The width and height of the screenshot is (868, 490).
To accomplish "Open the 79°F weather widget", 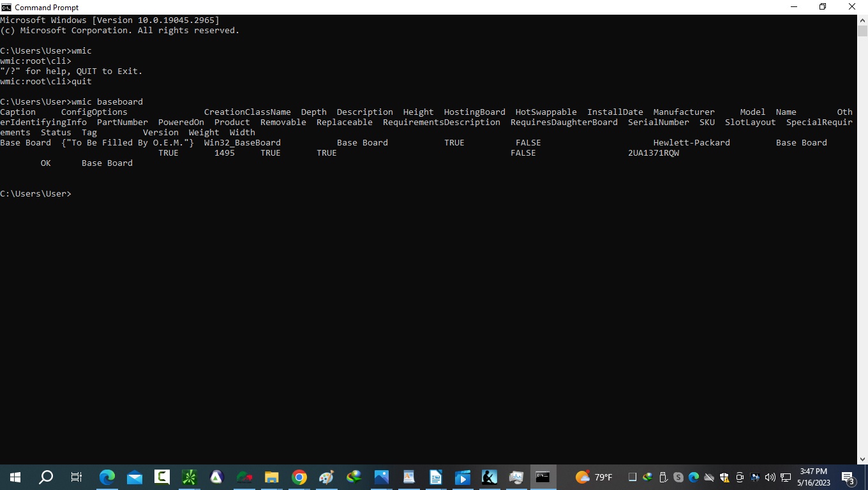I will click(594, 477).
